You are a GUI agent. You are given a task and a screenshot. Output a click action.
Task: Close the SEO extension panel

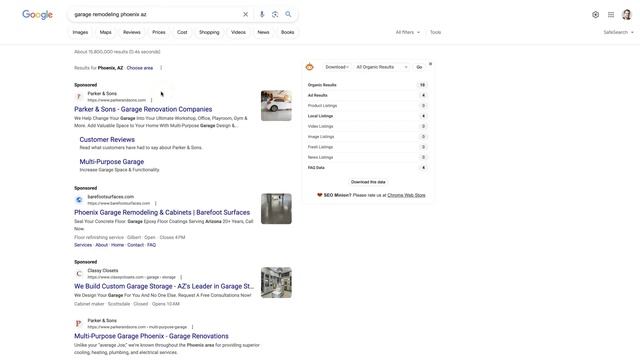coord(430,64)
